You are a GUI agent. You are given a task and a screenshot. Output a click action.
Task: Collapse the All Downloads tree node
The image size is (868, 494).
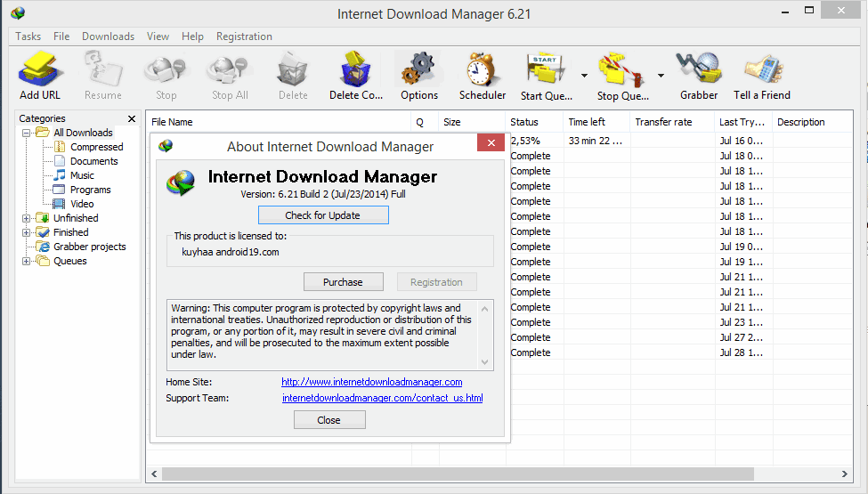(x=26, y=133)
